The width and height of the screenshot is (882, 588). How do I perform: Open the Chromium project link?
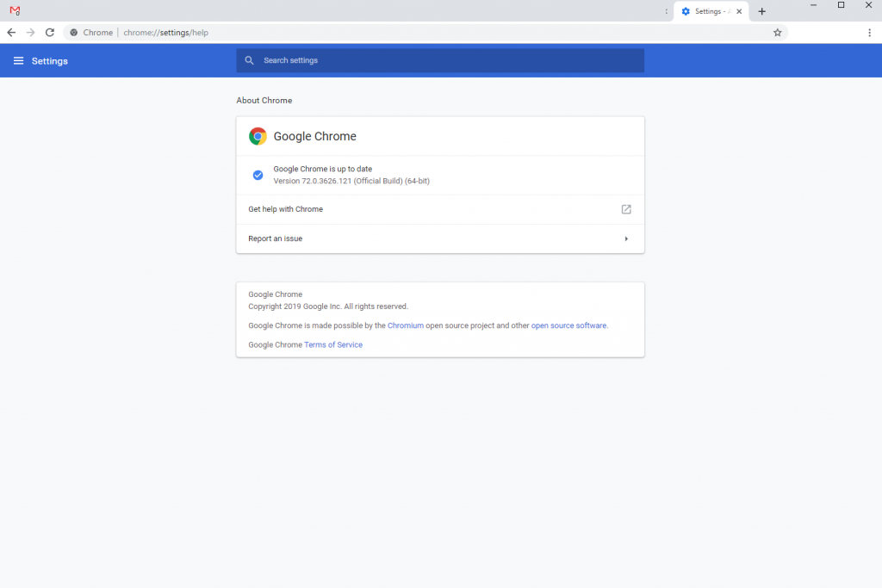[x=405, y=325]
